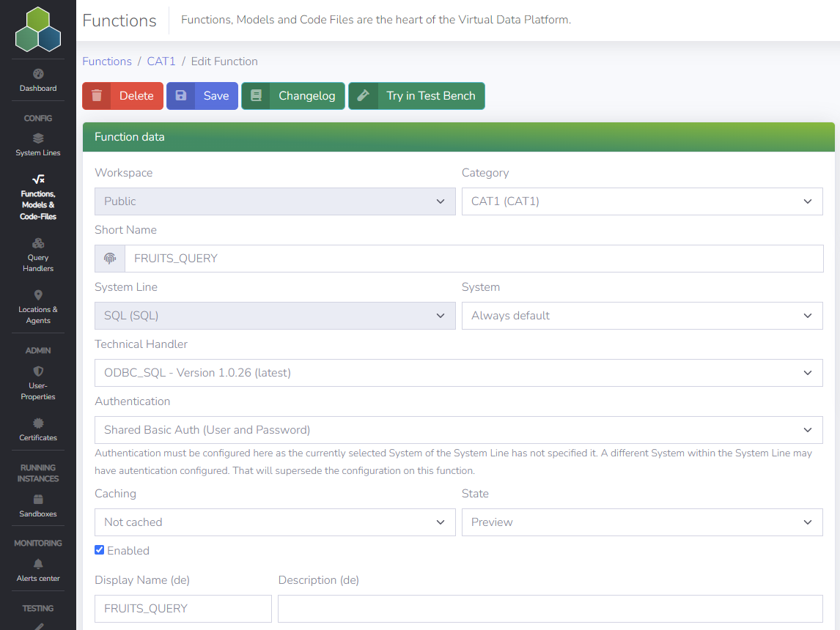This screenshot has height=630, width=840.
Task: Navigate to Query Handlers
Action: (x=37, y=256)
